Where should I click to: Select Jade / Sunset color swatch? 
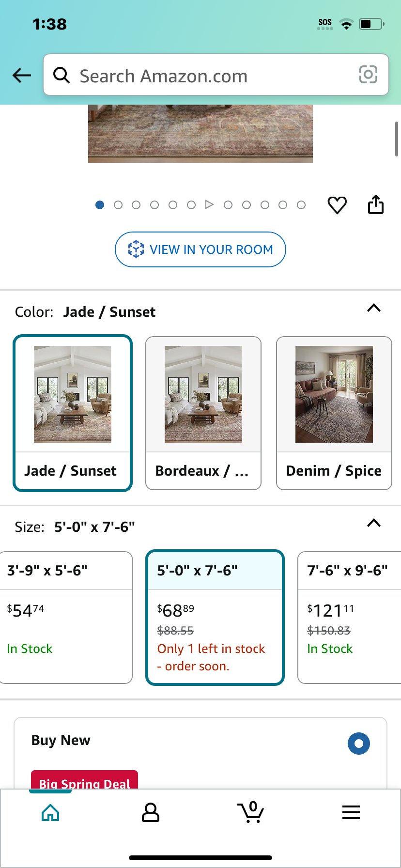73,413
